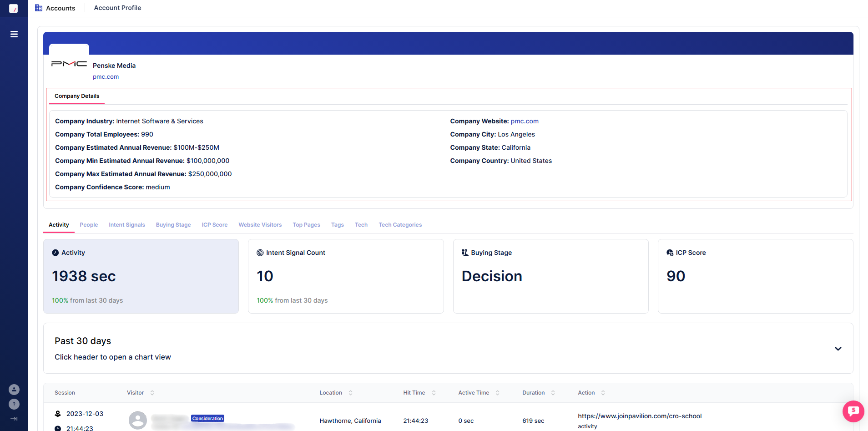Sort the table by Hit Time column
The width and height of the screenshot is (868, 431).
434,393
